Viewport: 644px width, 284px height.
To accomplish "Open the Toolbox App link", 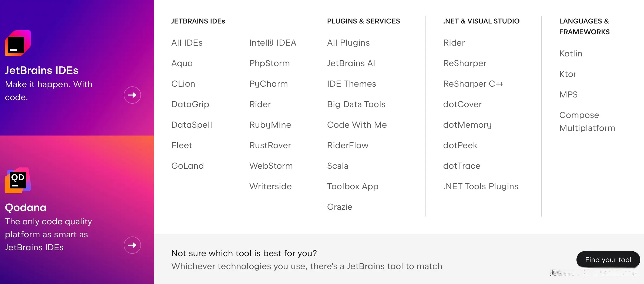I will (x=353, y=186).
